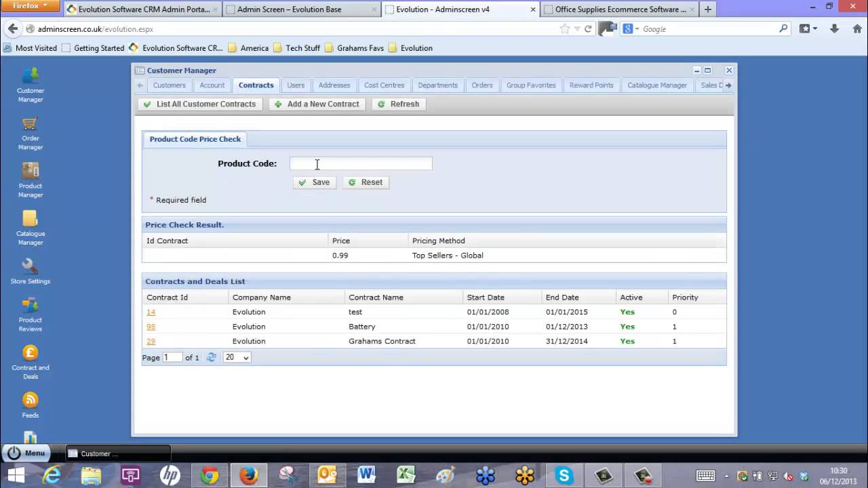Click Add a New Contract button

point(317,104)
